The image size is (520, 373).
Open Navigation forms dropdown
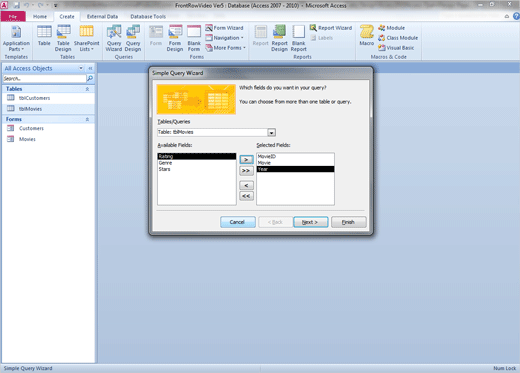224,38
